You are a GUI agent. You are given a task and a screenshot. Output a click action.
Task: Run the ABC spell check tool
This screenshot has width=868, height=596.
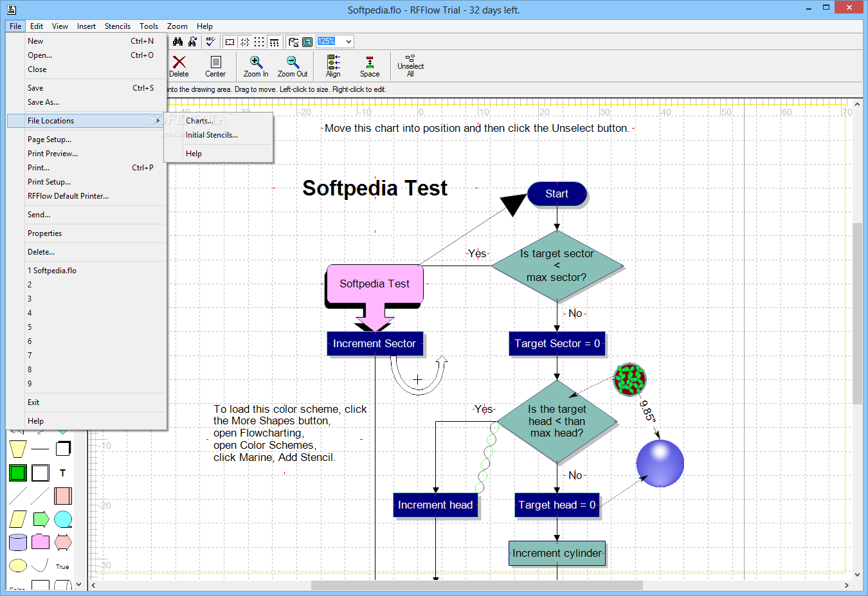tap(210, 42)
